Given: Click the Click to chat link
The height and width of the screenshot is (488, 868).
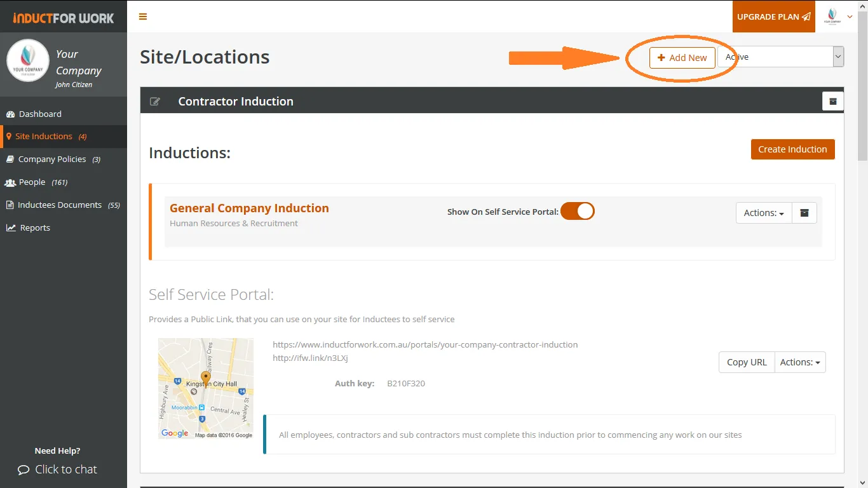Looking at the screenshot, I should [x=57, y=470].
